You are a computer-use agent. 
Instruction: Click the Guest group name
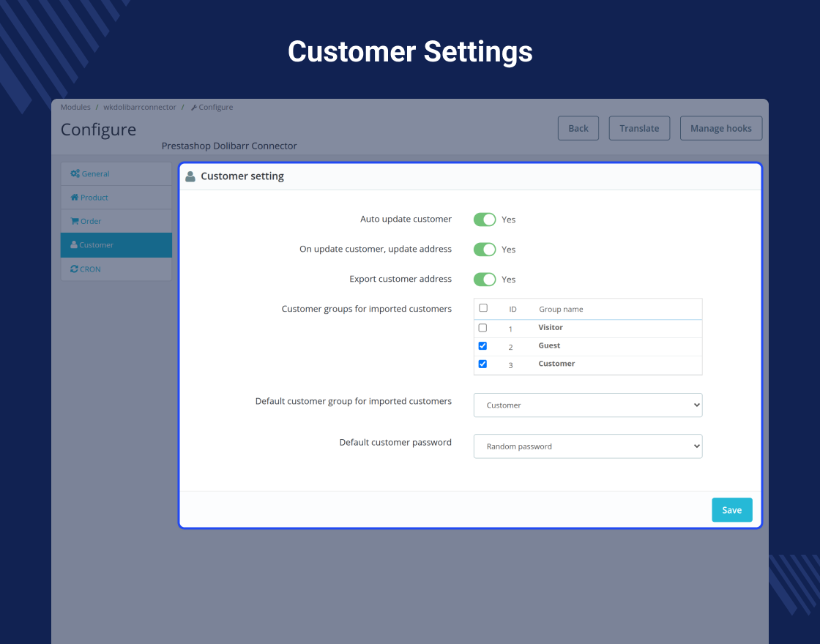(x=549, y=345)
